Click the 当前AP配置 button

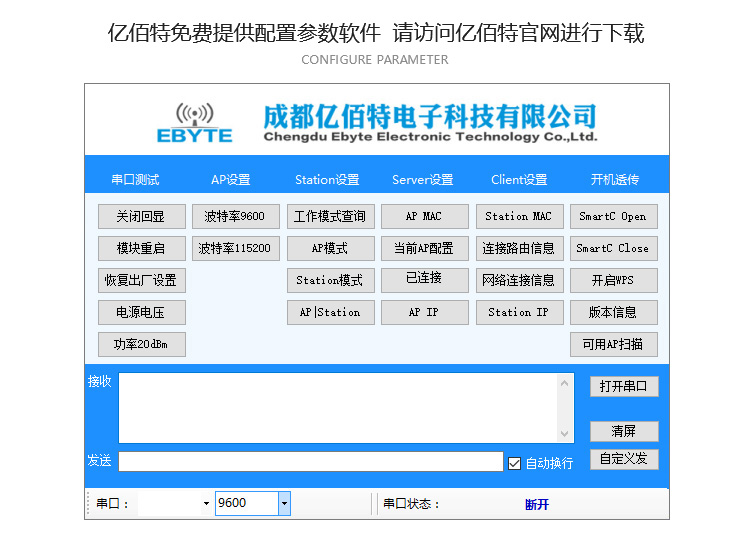pyautogui.click(x=425, y=248)
